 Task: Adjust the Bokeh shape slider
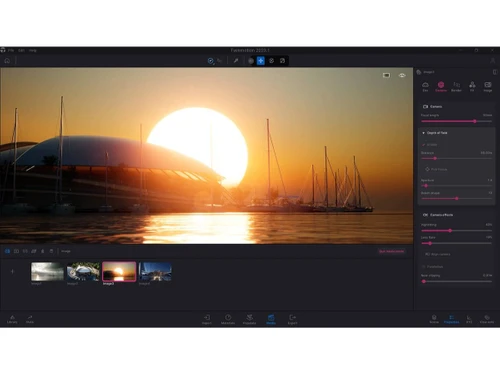coord(456,198)
